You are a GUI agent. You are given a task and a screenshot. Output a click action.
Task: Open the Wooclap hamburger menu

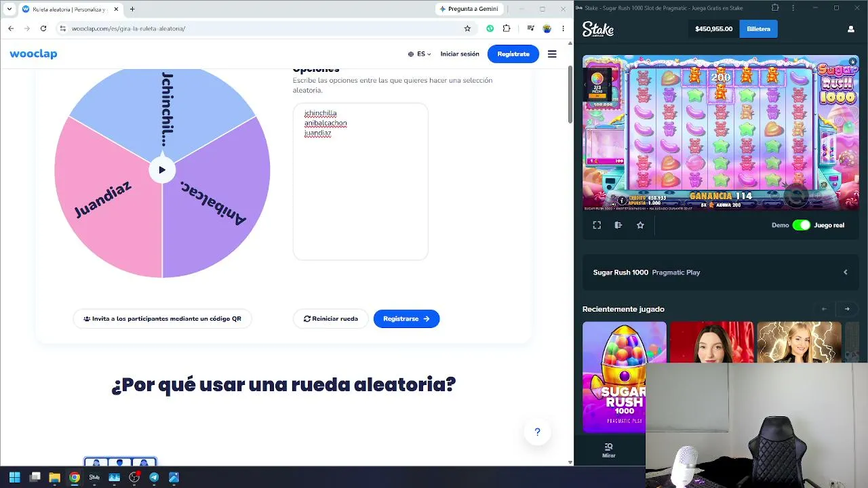pos(552,54)
